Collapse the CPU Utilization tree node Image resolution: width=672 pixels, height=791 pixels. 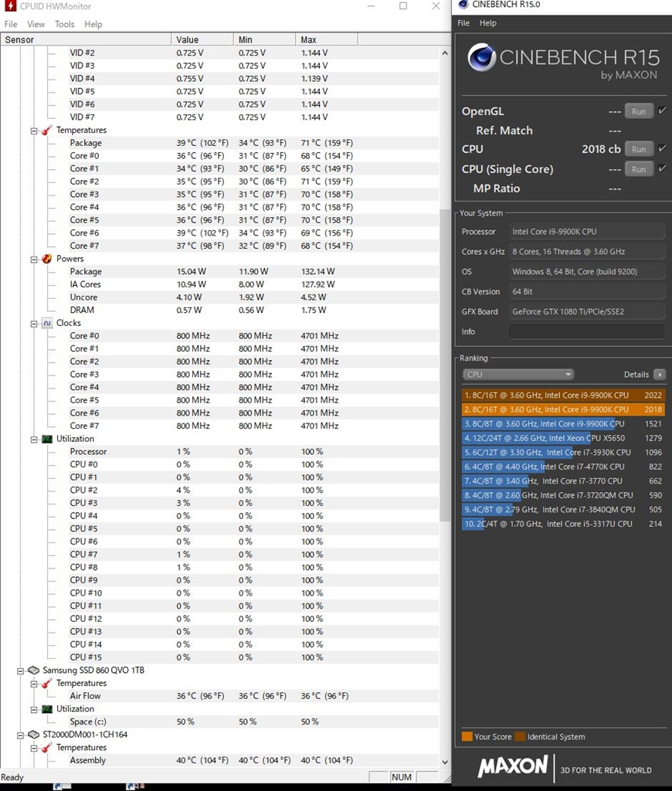click(34, 440)
